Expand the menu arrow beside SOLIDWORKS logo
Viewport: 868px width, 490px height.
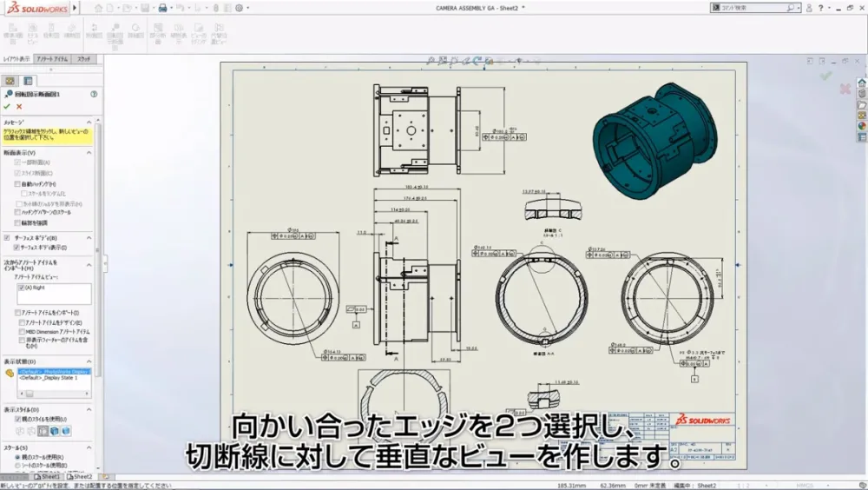coord(75,8)
